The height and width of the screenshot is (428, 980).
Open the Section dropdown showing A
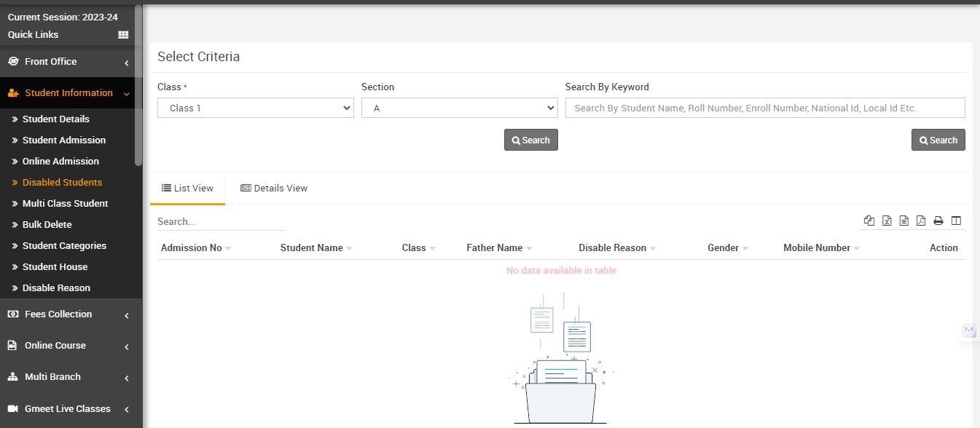(x=459, y=108)
